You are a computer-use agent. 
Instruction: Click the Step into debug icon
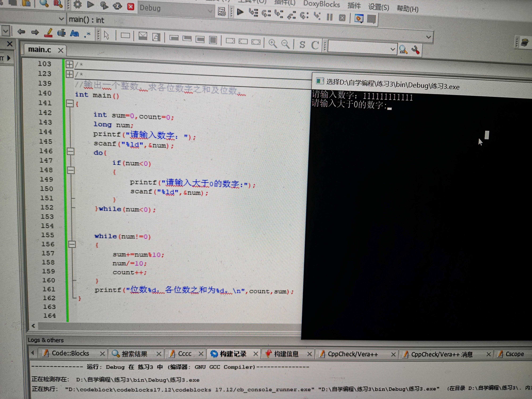[x=279, y=14]
